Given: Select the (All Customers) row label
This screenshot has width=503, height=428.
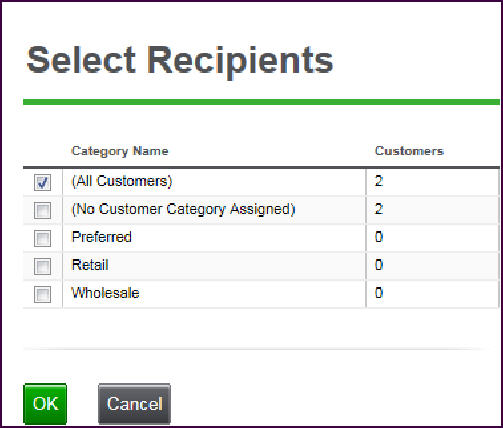Looking at the screenshot, I should (x=122, y=181).
